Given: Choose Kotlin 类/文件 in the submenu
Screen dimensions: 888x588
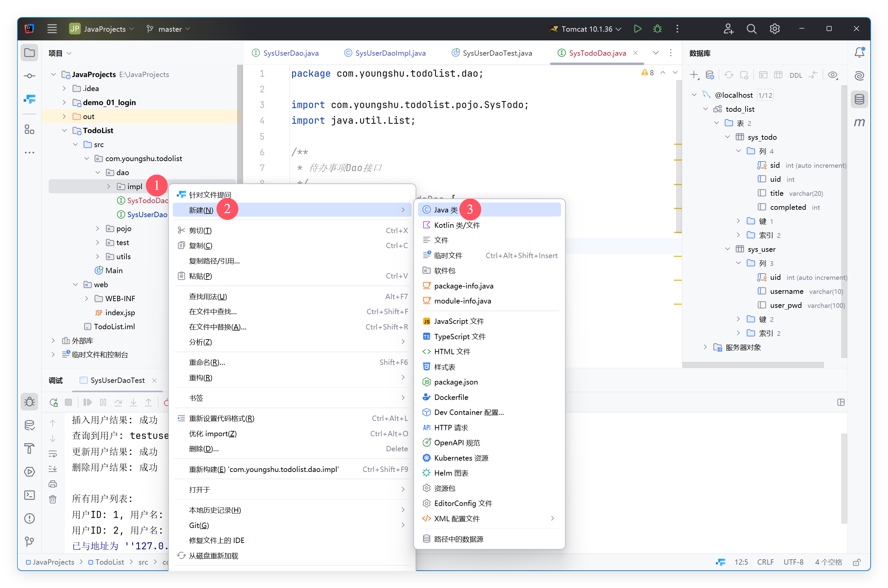Looking at the screenshot, I should pyautogui.click(x=489, y=225).
